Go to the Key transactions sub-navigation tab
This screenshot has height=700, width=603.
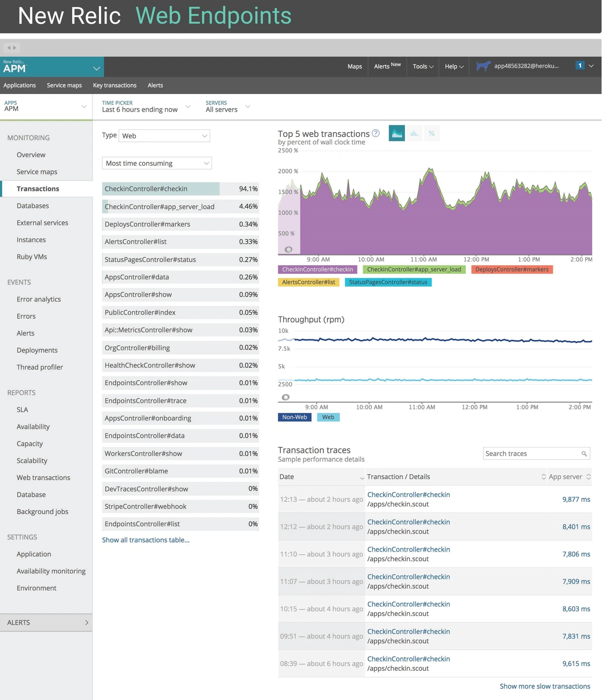pyautogui.click(x=115, y=85)
